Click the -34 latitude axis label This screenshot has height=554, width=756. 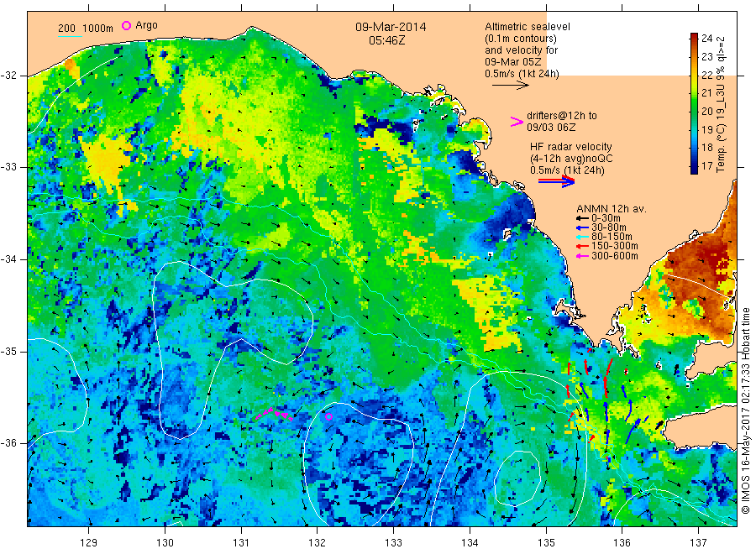(x=8, y=259)
